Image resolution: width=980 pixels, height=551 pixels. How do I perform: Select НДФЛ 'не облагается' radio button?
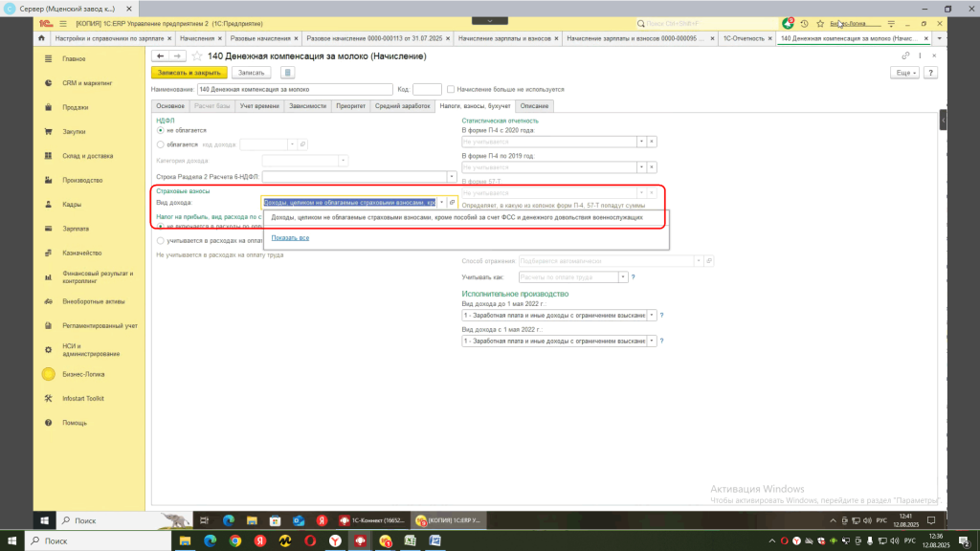(161, 130)
